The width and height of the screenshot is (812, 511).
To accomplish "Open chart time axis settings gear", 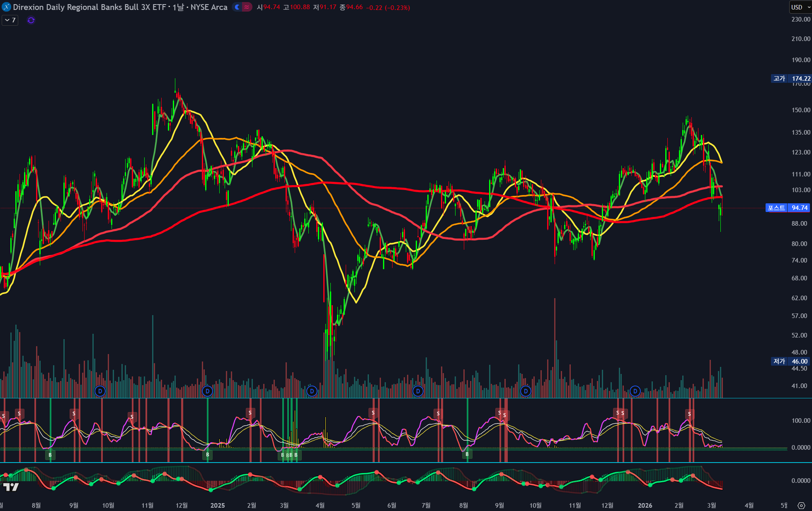I will [801, 505].
